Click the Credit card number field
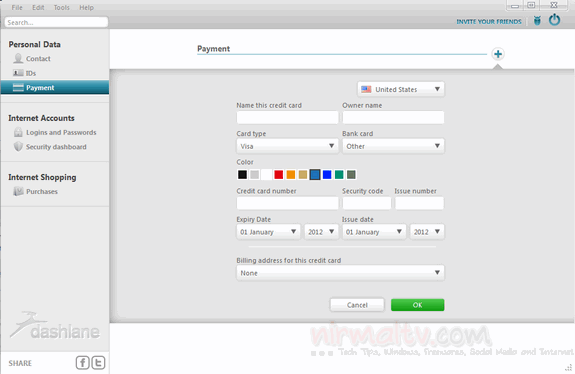575x374 pixels. point(288,203)
